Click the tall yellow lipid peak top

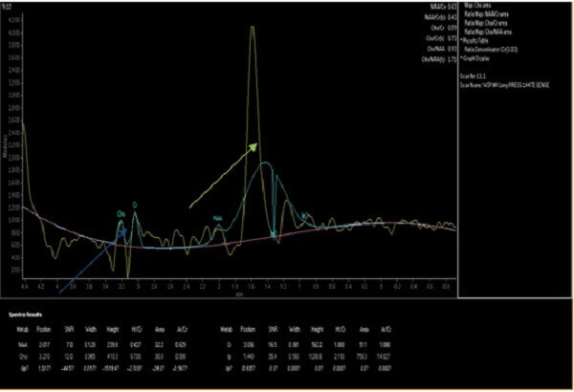pos(253,28)
